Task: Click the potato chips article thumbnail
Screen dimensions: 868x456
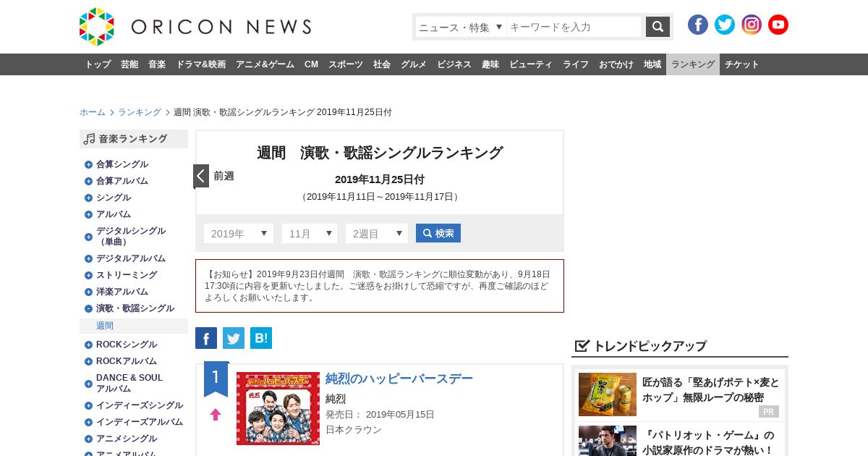Action: click(608, 394)
